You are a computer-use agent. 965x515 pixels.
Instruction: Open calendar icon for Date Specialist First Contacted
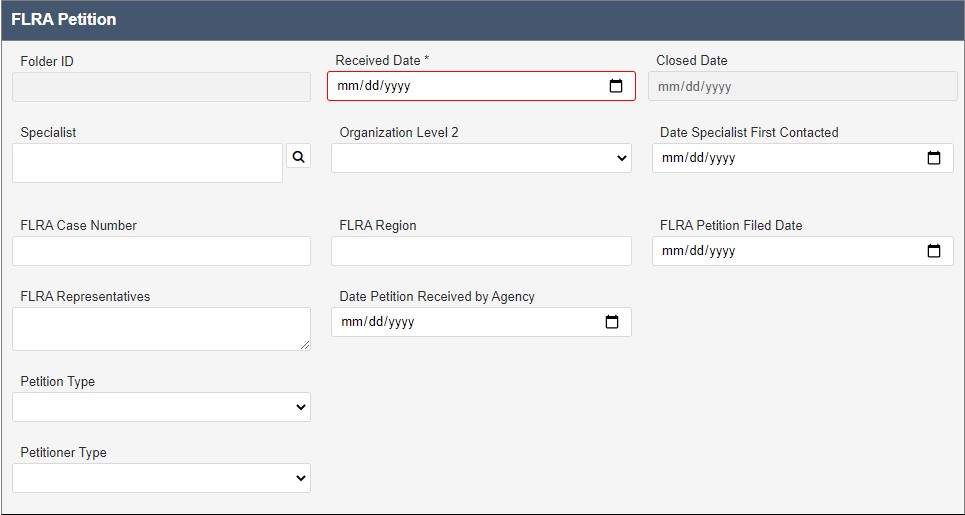point(934,158)
